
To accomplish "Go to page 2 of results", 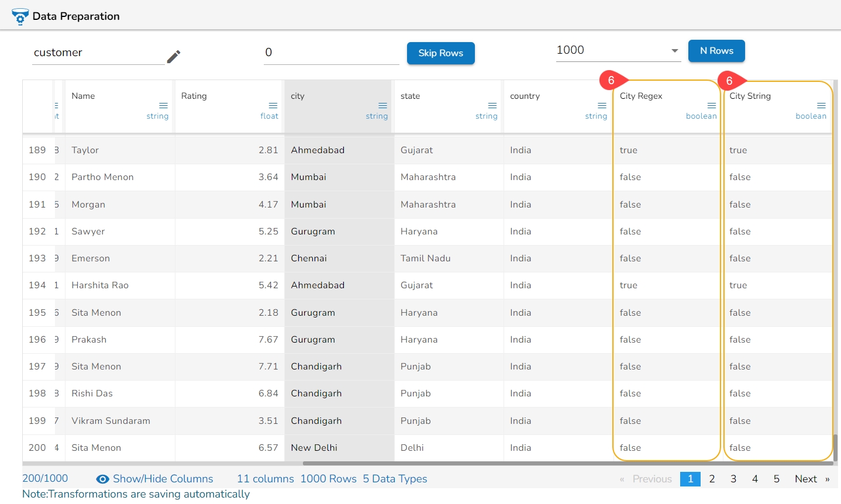I will pyautogui.click(x=712, y=479).
